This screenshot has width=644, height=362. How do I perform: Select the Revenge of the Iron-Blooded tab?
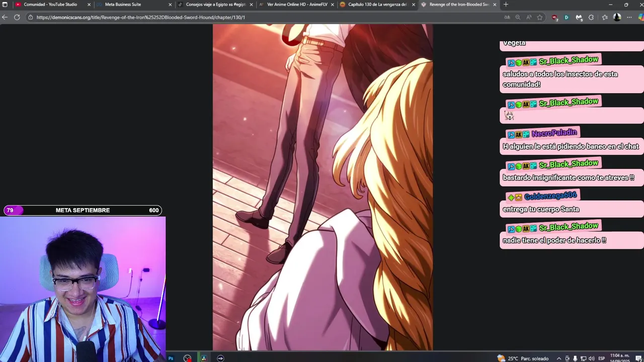[x=459, y=5]
